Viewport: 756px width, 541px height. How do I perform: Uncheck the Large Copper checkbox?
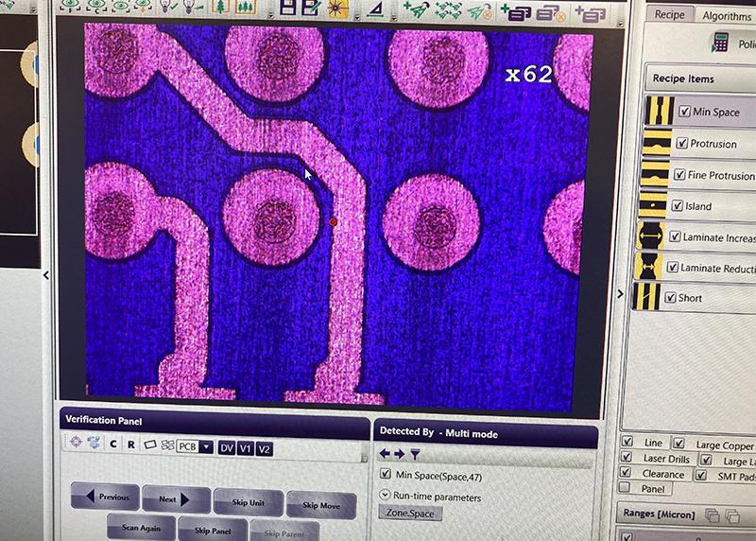(x=679, y=443)
